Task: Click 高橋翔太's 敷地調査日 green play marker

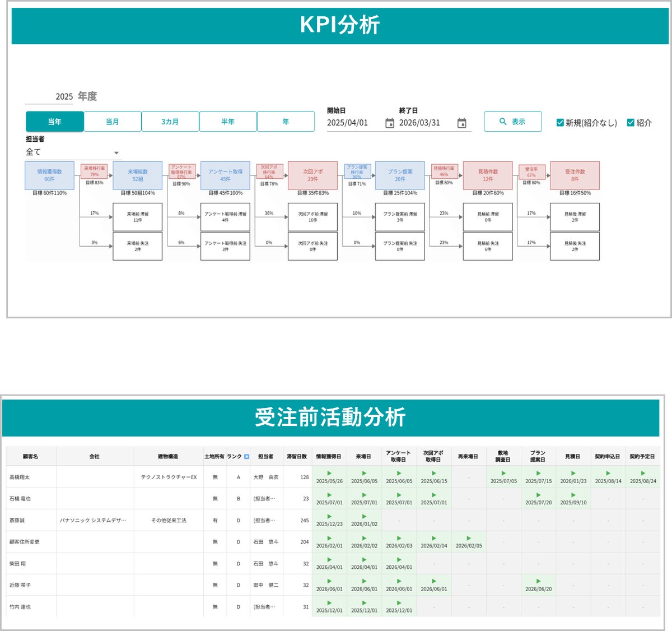Action: coord(503,474)
